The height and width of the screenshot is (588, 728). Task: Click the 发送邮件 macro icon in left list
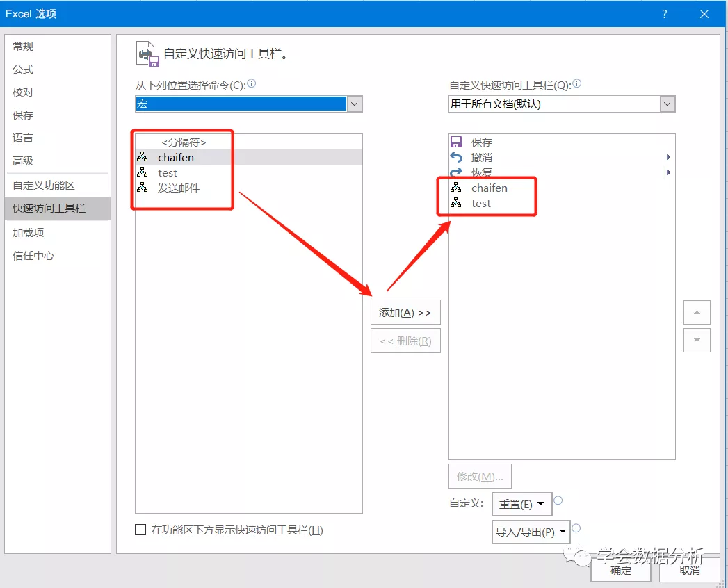(x=142, y=188)
